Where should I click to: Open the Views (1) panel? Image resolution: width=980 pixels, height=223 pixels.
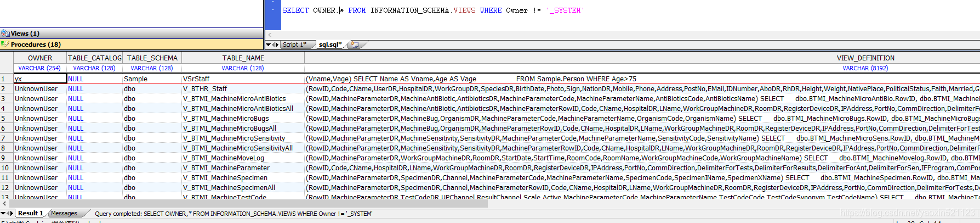pos(132,34)
